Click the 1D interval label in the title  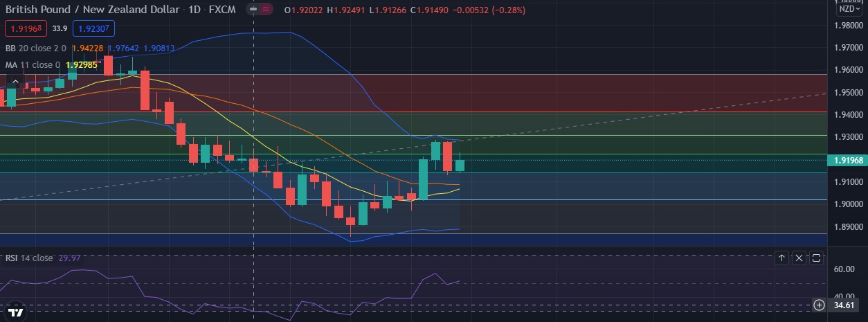point(195,10)
